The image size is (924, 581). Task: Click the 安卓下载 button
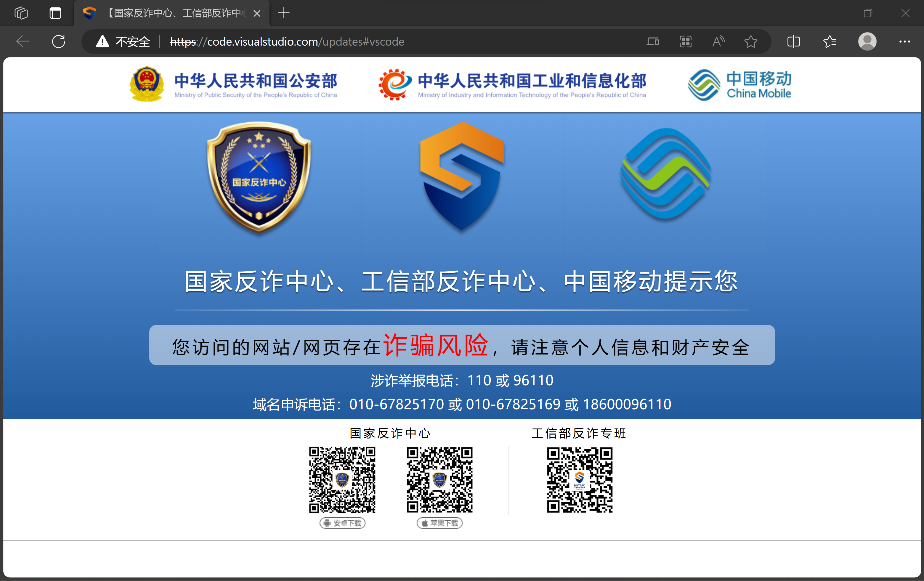342,523
